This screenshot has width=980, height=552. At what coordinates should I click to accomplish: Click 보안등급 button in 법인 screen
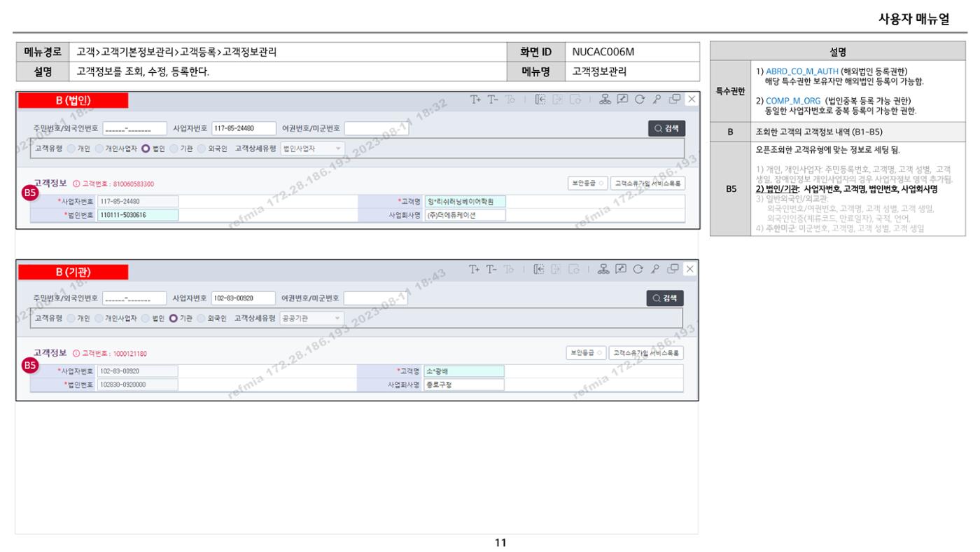(x=587, y=184)
